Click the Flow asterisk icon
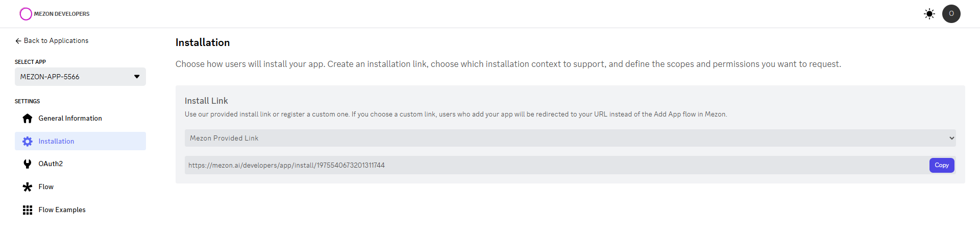 pyautogui.click(x=28, y=187)
